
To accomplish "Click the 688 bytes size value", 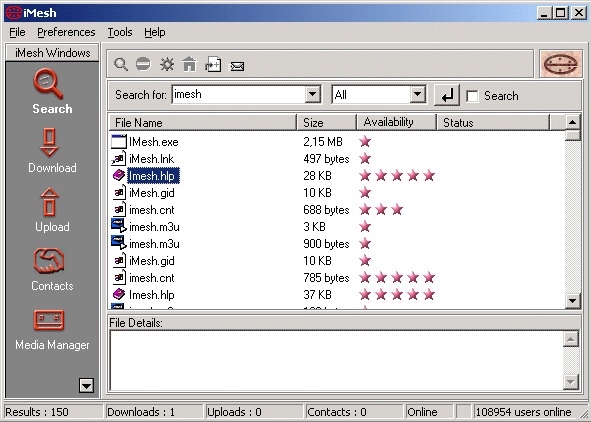I will click(x=326, y=209).
